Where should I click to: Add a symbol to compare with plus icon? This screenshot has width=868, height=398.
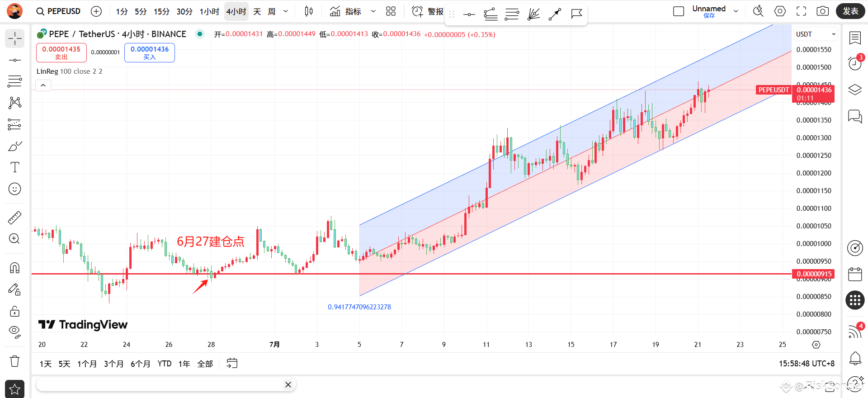(96, 11)
